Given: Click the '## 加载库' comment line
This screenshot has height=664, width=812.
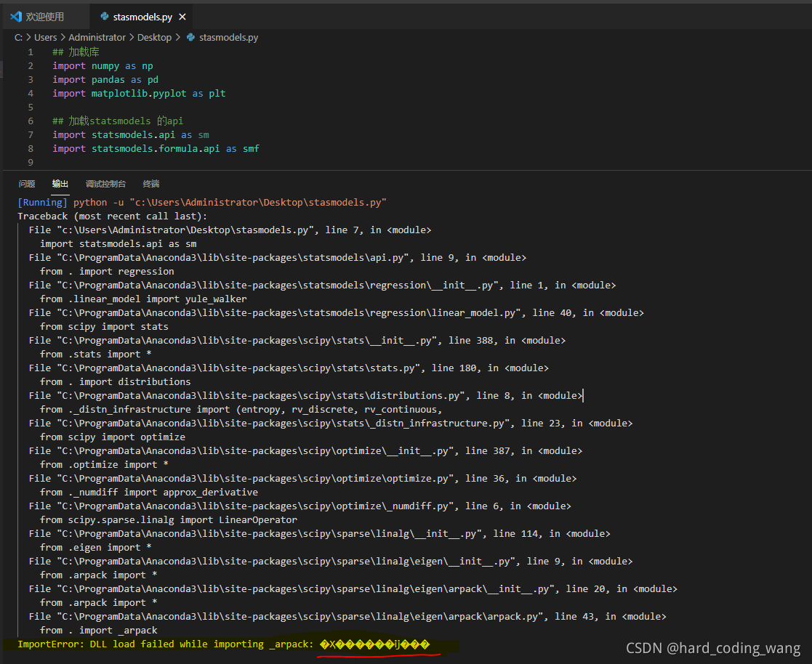Looking at the screenshot, I should coord(76,52).
